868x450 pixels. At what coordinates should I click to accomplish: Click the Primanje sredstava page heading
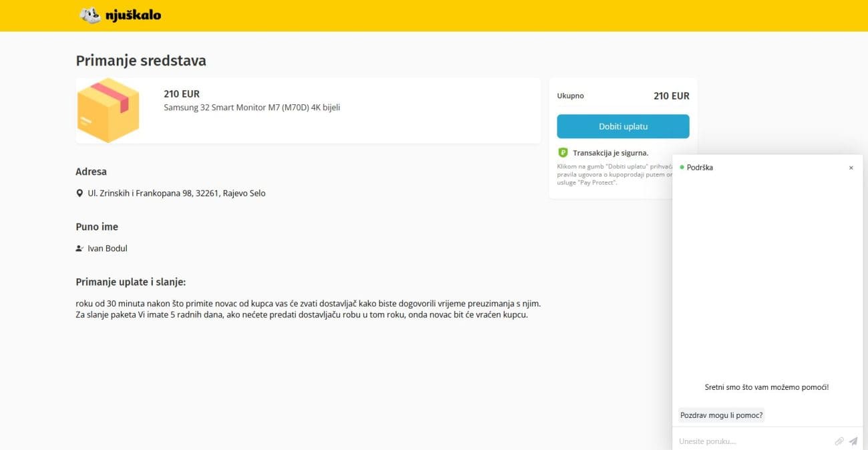(x=141, y=61)
